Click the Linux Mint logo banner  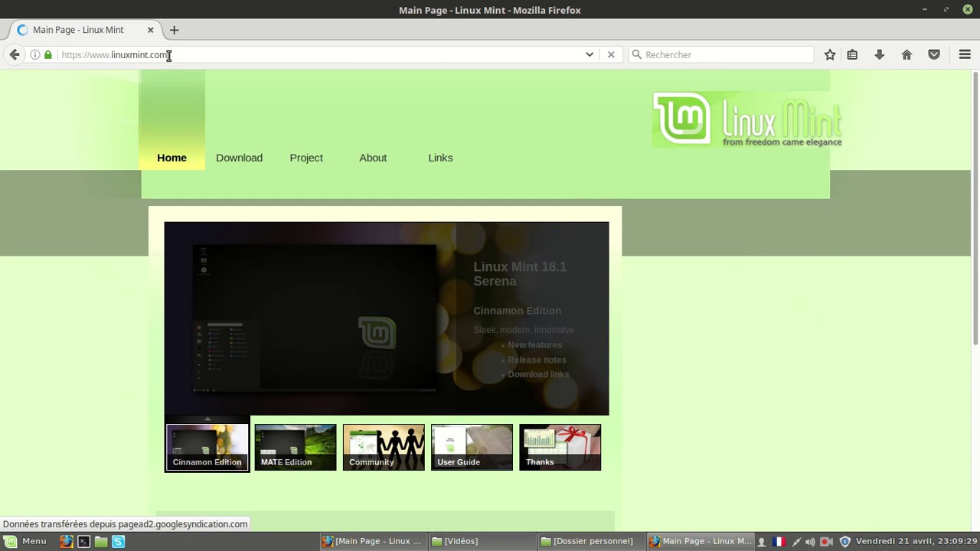tap(747, 119)
